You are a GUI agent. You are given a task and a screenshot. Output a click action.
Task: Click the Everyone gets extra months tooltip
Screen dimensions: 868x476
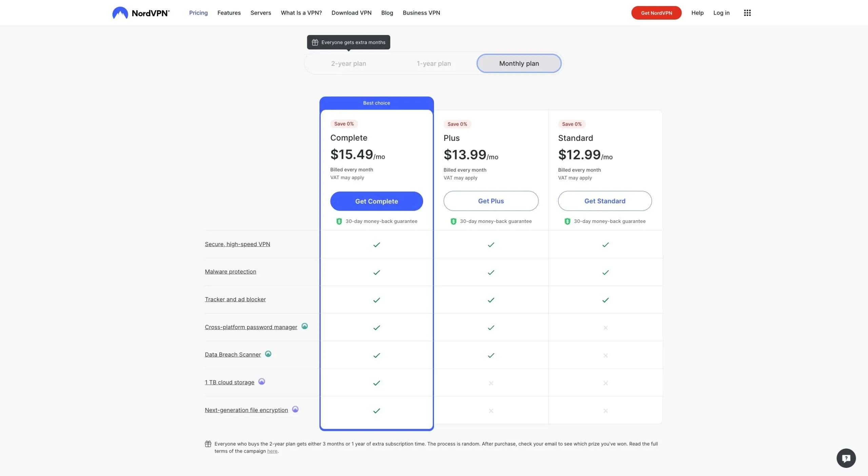pos(349,42)
